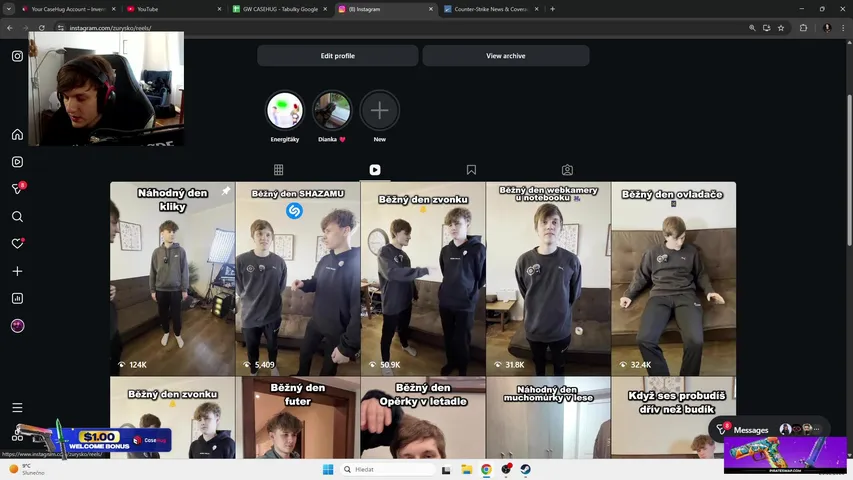Image resolution: width=853 pixels, height=480 pixels.
Task: Open Reels icon in left sidebar
Action: coord(17,162)
